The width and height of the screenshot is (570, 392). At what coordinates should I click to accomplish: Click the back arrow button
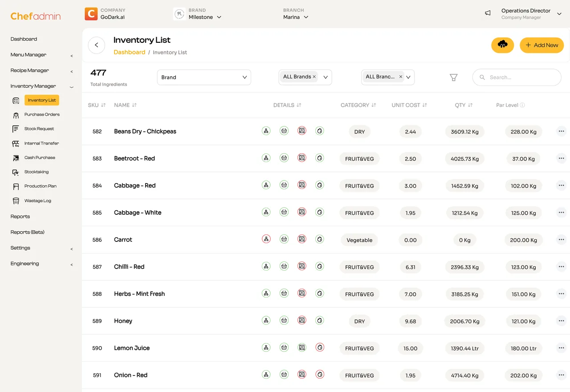click(x=97, y=45)
